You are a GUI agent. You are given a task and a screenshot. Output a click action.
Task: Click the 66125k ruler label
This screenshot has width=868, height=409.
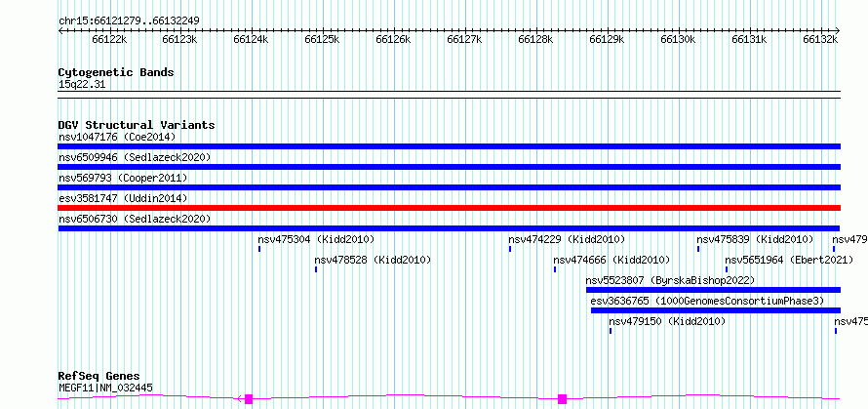click(323, 39)
